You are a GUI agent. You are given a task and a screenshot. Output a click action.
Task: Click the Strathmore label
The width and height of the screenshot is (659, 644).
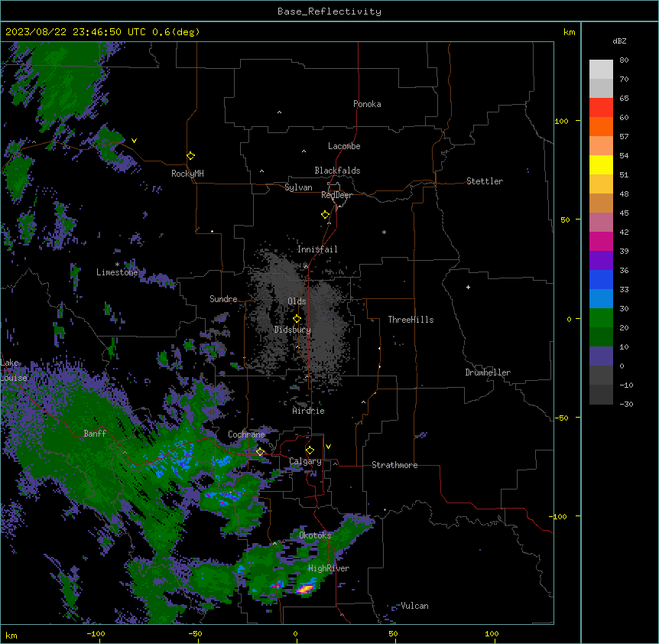394,465
